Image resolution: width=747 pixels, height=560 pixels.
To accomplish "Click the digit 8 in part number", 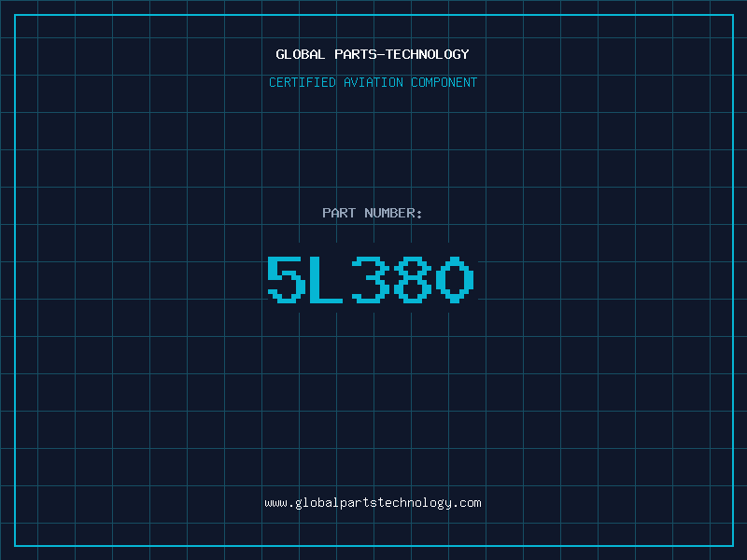I will (413, 279).
